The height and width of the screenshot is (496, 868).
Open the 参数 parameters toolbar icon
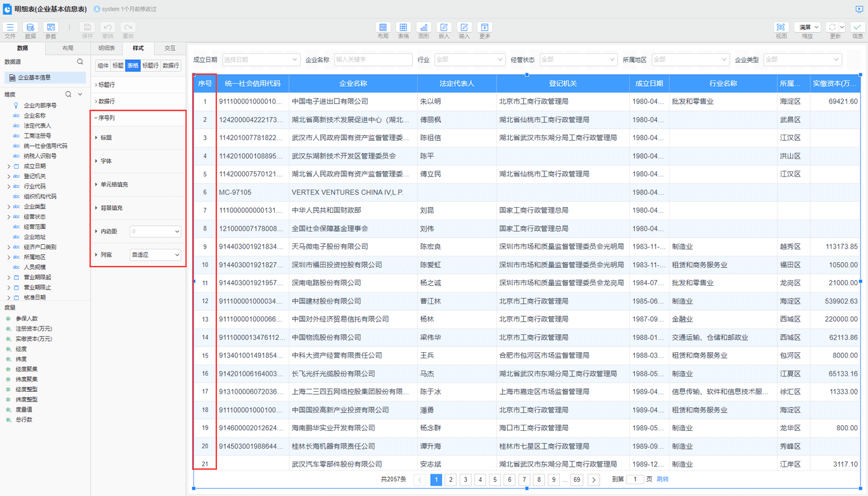point(50,28)
